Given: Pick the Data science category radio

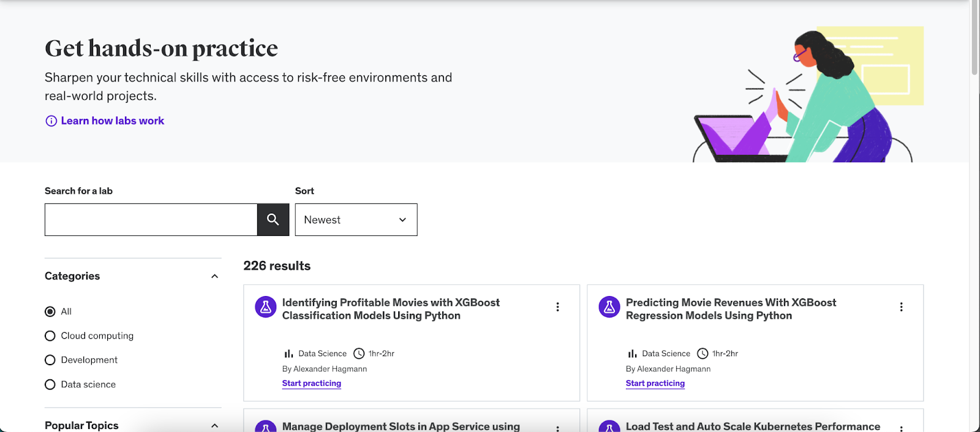Looking at the screenshot, I should pyautogui.click(x=50, y=385).
